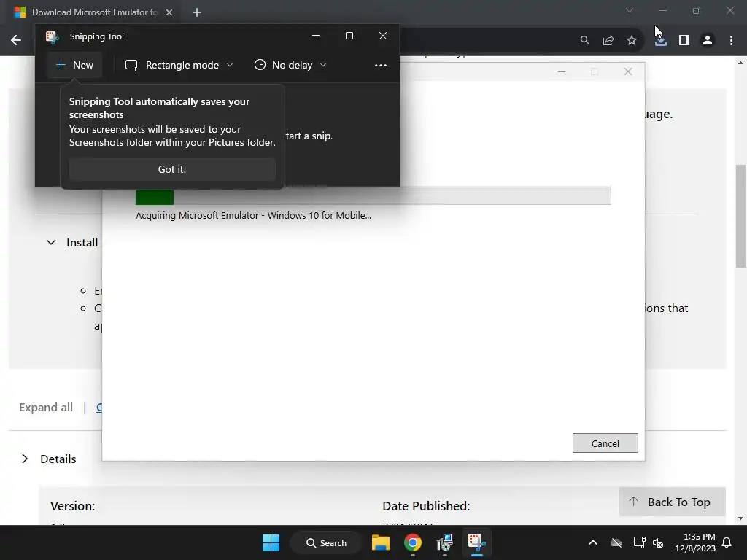The width and height of the screenshot is (747, 560).
Task: Open the Chrome tab search chevron
Action: click(x=630, y=10)
